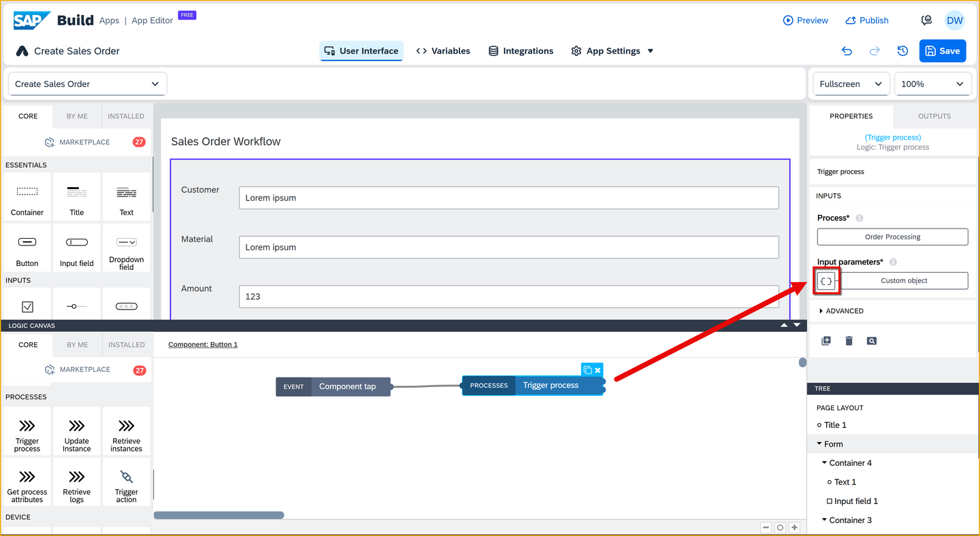Pick the Retrieve logs flow function

tap(77, 482)
